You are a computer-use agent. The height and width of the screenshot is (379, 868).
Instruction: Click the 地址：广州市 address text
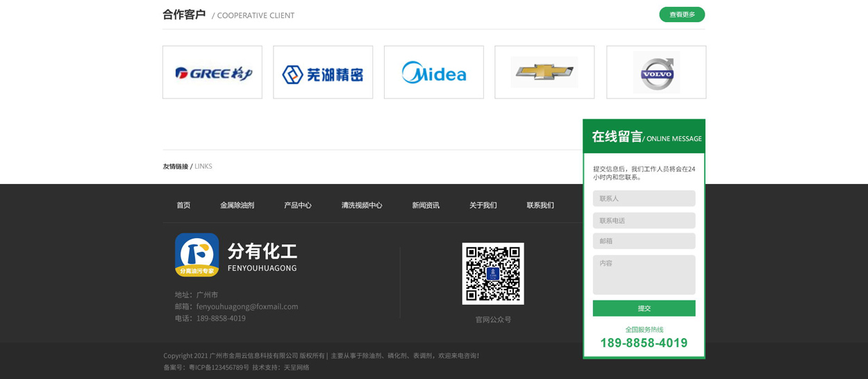[197, 294]
